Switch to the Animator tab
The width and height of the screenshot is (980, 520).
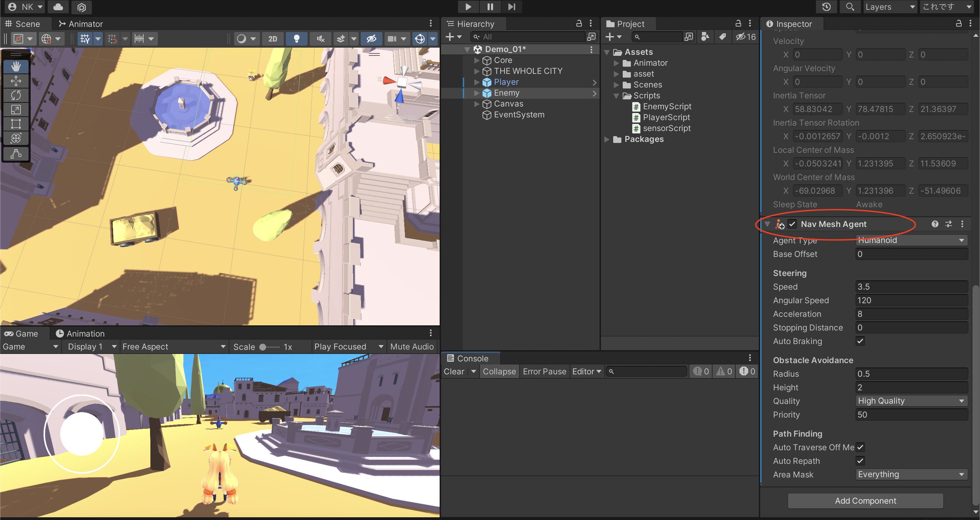[x=81, y=23]
